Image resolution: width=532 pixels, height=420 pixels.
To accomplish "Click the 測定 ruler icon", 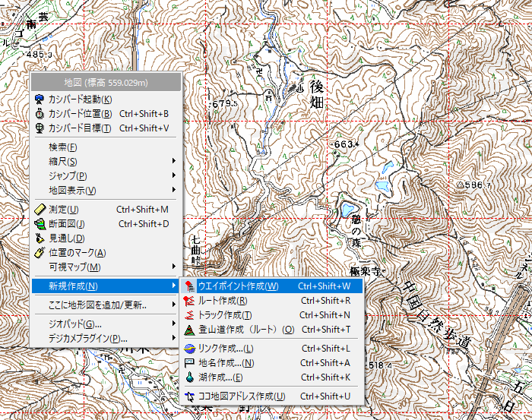I will (40, 209).
